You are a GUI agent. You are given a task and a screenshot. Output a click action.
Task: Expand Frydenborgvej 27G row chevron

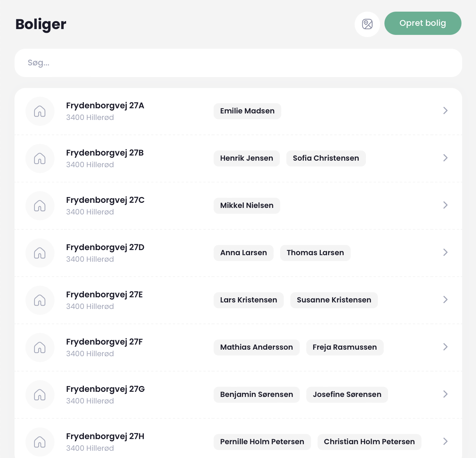(445, 394)
